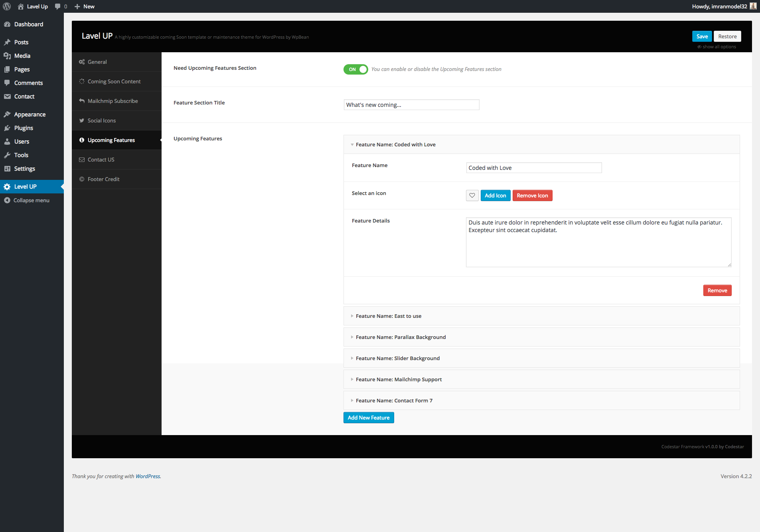Click the plus icon for New content
The width and height of the screenshot is (760, 532).
77,6
